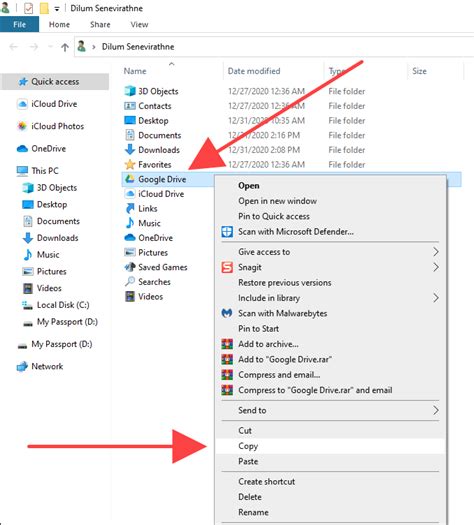
Task: Click the iCloud Drive icon in sidebar
Action: click(x=22, y=104)
